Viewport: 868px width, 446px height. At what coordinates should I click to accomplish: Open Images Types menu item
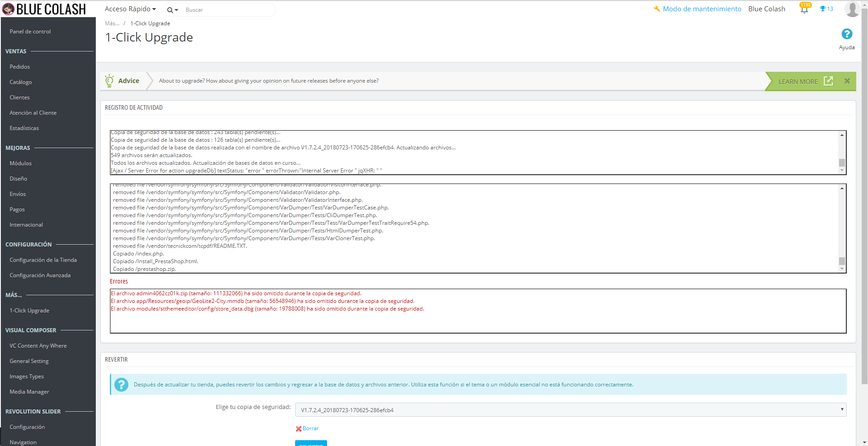[x=27, y=376]
